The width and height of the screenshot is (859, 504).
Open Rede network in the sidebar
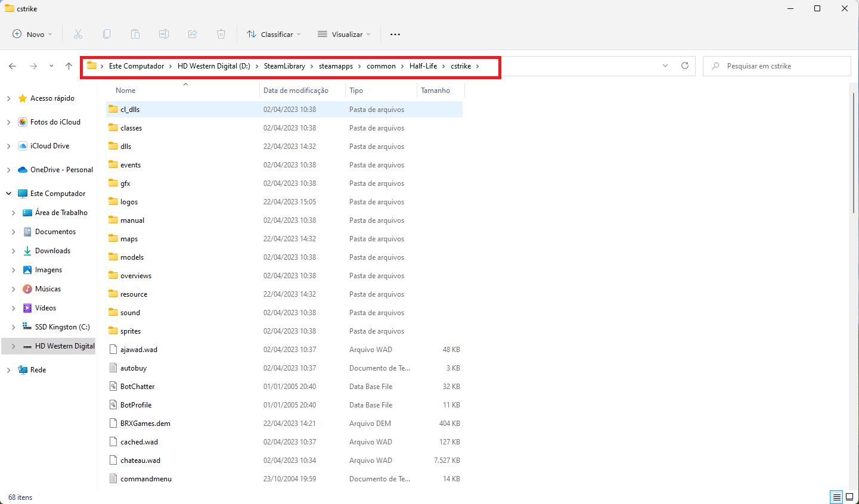[38, 370]
